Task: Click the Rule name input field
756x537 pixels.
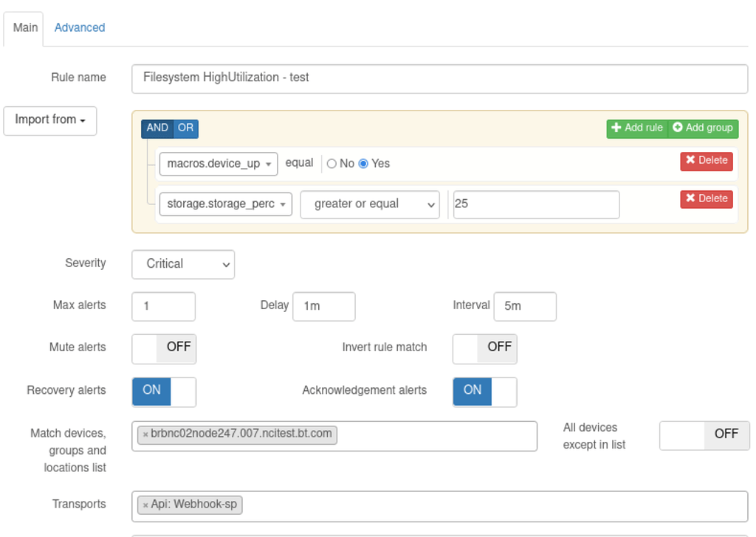Action: [x=439, y=78]
